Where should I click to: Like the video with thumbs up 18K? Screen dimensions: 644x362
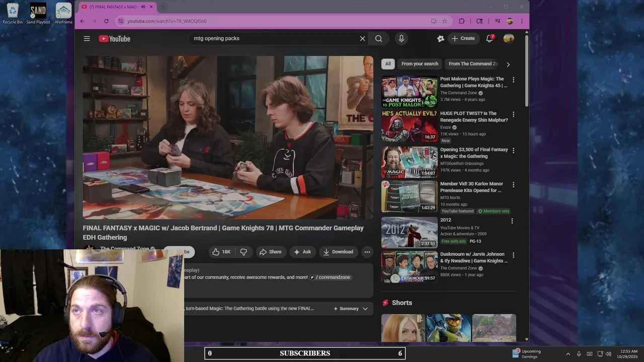[x=221, y=252]
